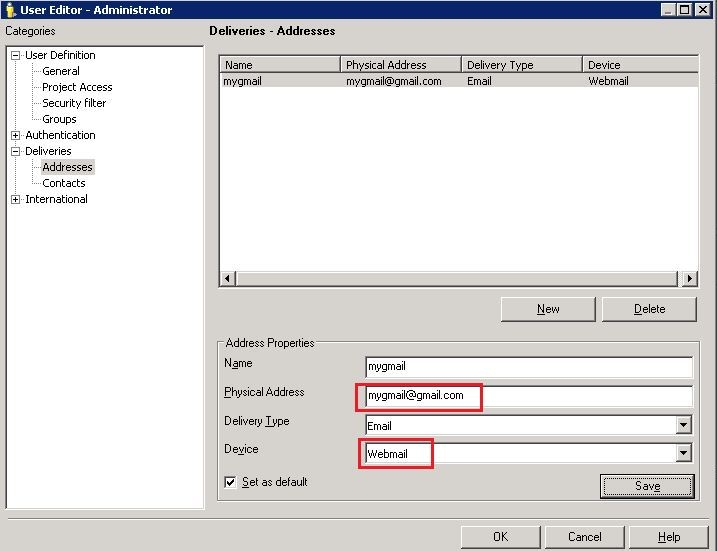The height and width of the screenshot is (551, 717).
Task: Click the list's left scroll arrow
Action: coord(228,278)
